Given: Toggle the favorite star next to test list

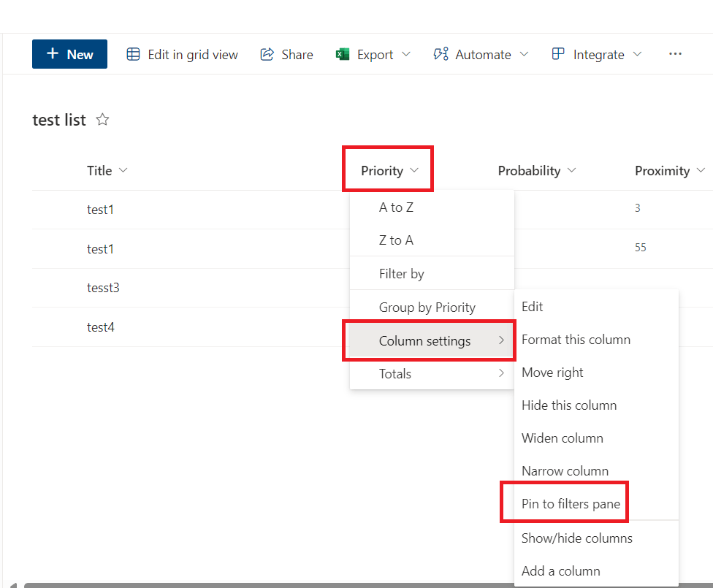Looking at the screenshot, I should point(102,119).
